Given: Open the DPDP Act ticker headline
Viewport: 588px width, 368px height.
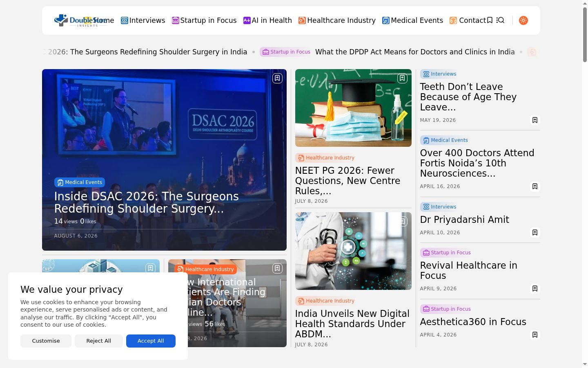Looking at the screenshot, I should coord(415,52).
